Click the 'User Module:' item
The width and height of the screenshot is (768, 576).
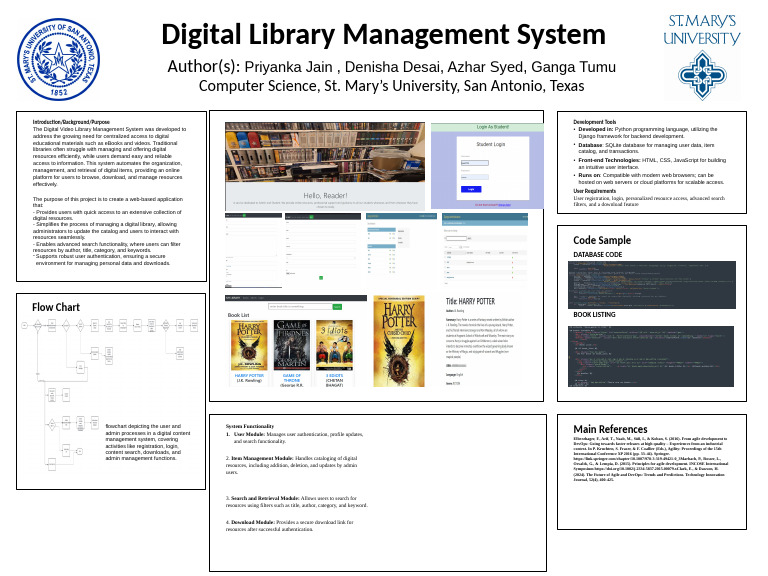(294, 437)
